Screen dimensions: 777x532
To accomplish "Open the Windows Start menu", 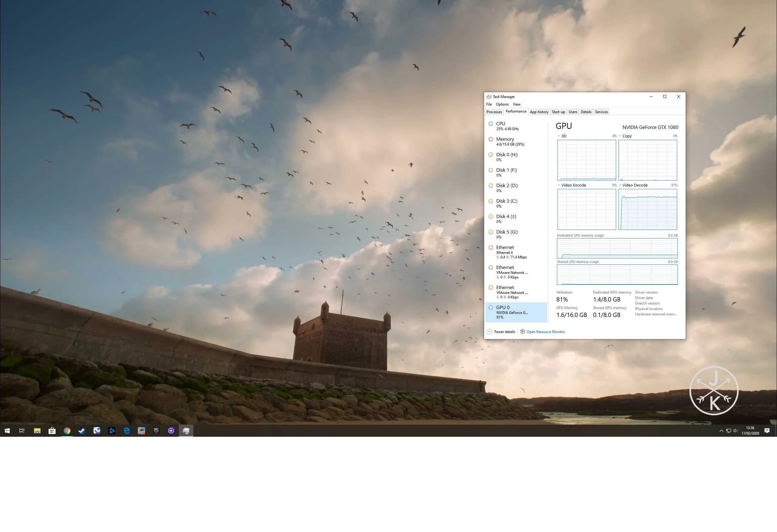I will pyautogui.click(x=7, y=431).
